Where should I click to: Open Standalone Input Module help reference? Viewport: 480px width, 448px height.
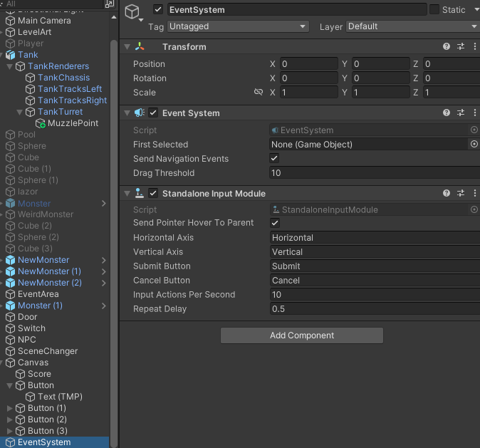click(x=447, y=193)
